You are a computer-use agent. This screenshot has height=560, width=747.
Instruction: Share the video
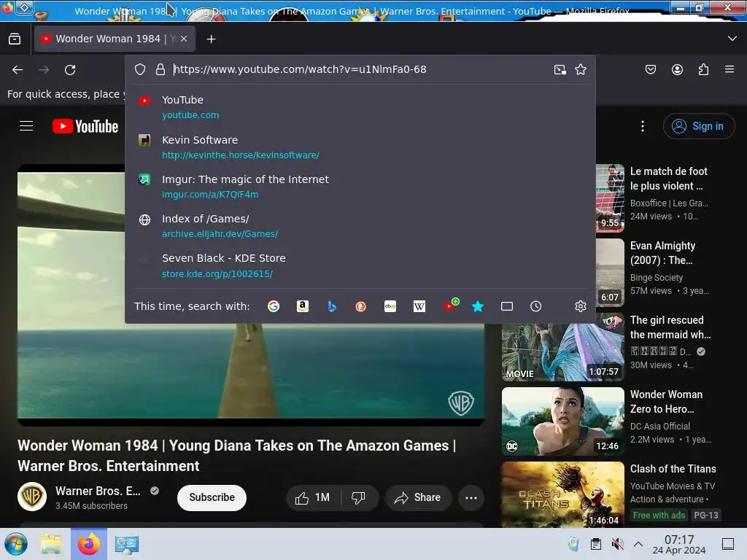click(x=418, y=497)
